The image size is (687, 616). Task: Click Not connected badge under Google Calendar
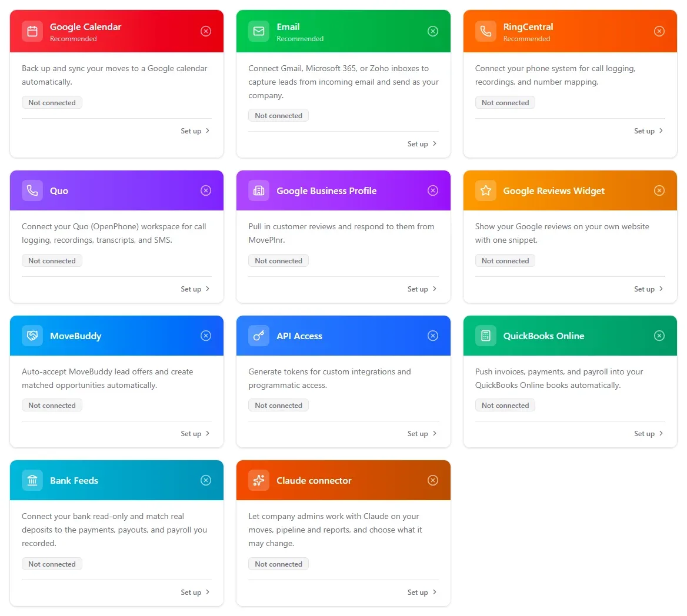coord(52,102)
